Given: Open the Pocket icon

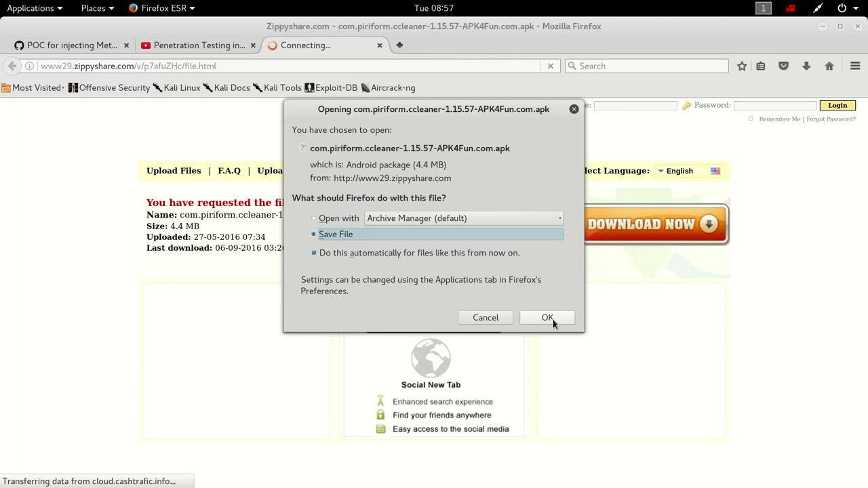Looking at the screenshot, I should 784,66.
